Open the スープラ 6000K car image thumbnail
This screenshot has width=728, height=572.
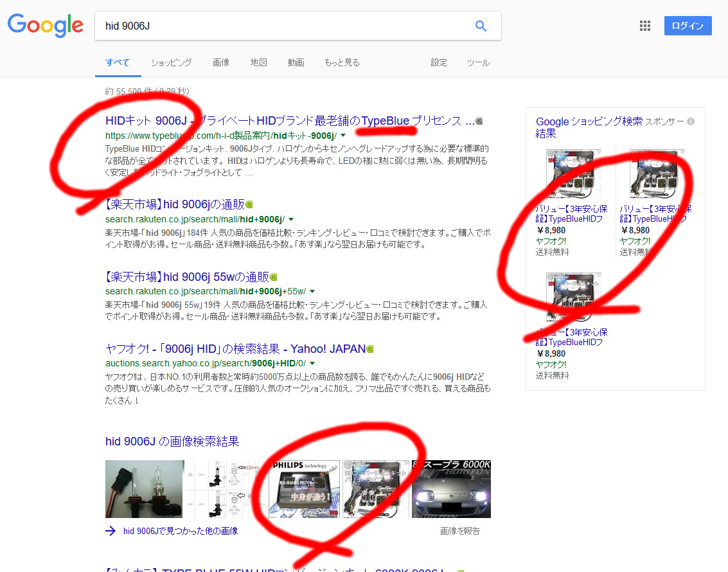(x=451, y=489)
